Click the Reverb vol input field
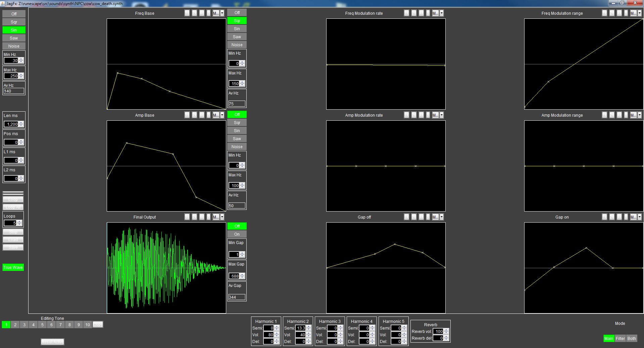Viewport: 644px width, 348px height. click(438, 331)
